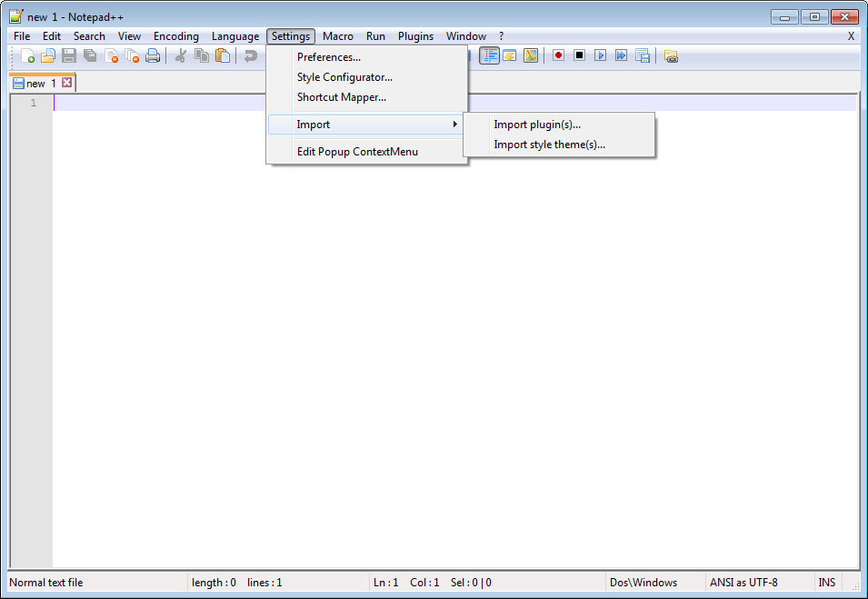Open Style Configurator from the Settings menu
Image resolution: width=868 pixels, height=599 pixels.
(344, 76)
